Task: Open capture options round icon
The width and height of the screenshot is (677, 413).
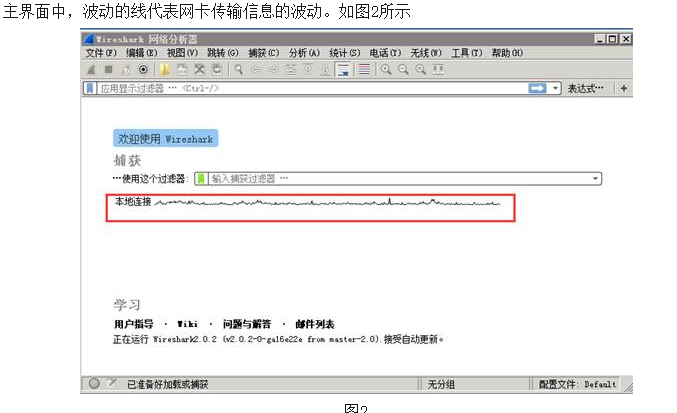Action: pos(143,69)
